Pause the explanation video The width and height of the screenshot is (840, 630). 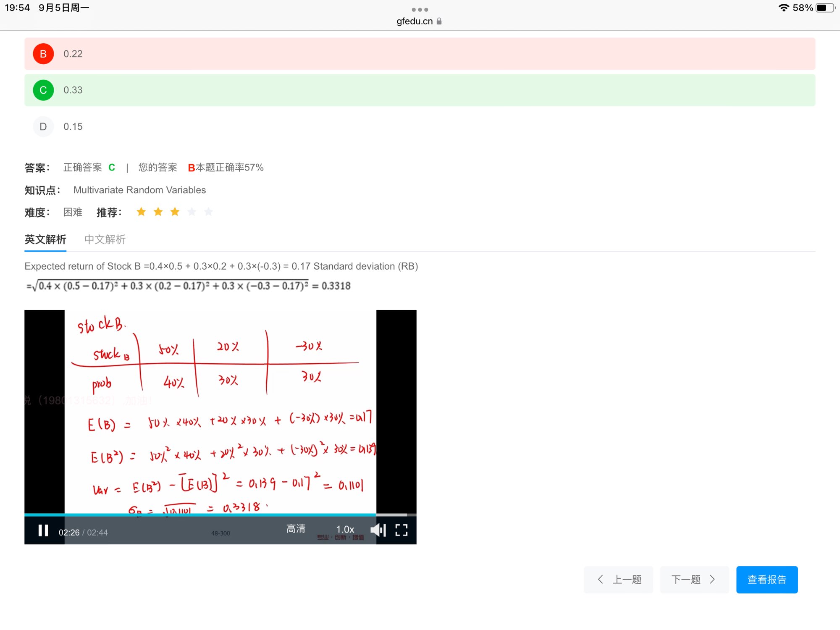43,530
